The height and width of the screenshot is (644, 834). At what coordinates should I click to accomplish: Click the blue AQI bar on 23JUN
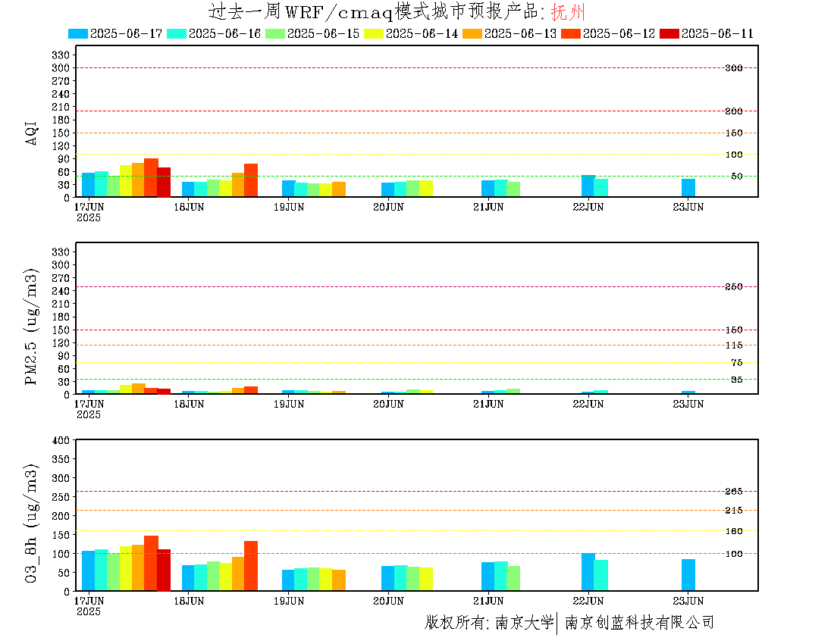(x=688, y=188)
